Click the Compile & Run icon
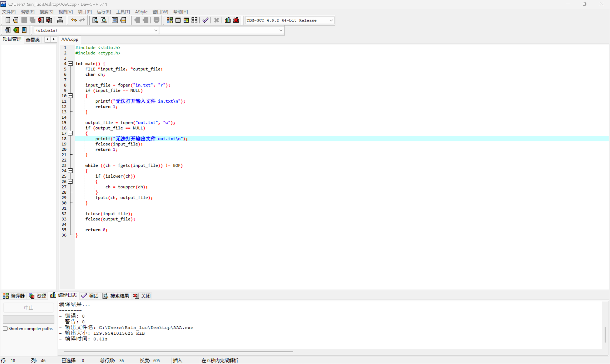 [186, 20]
